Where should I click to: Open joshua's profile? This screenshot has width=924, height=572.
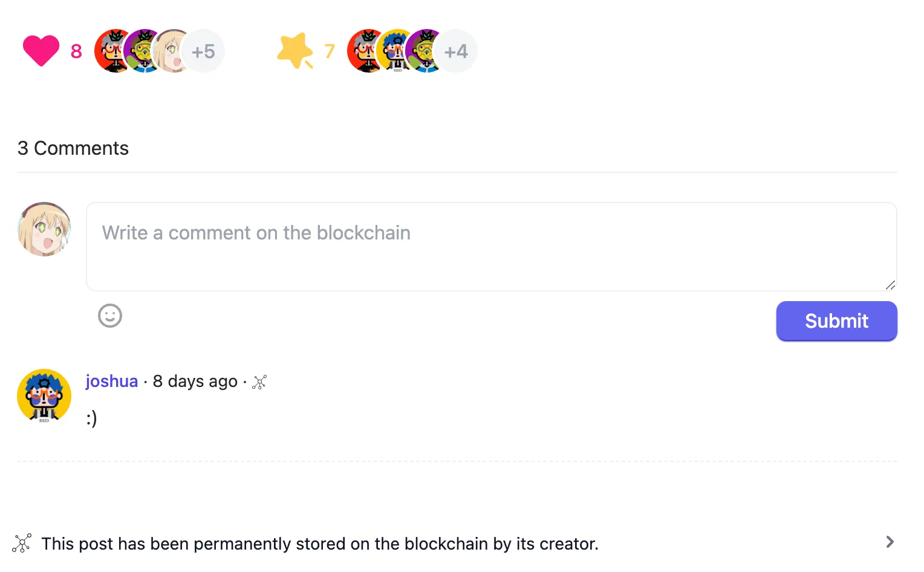point(111,381)
